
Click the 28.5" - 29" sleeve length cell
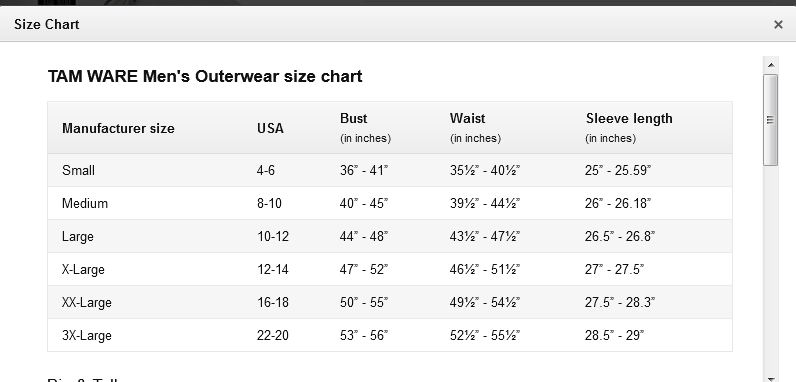coord(614,335)
